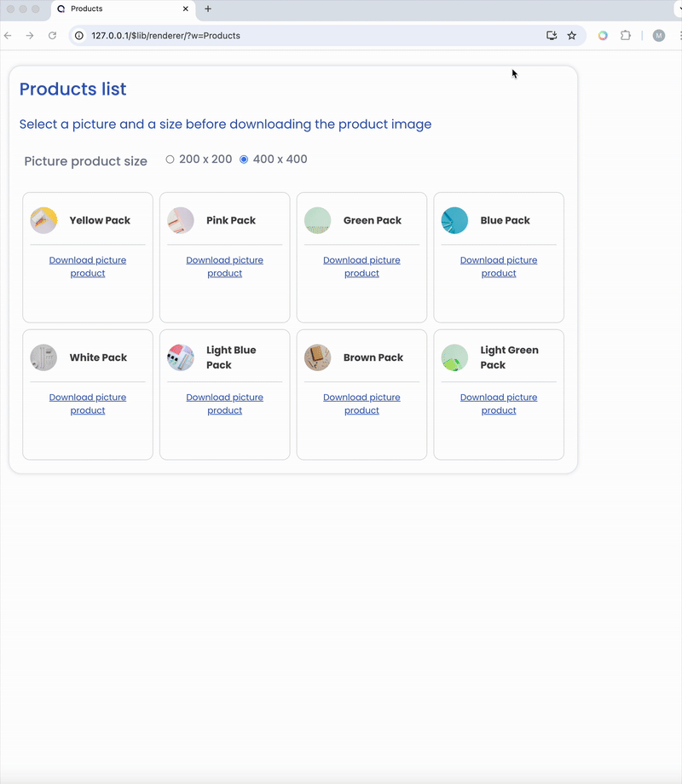Bookmark this page with the star icon

572,36
